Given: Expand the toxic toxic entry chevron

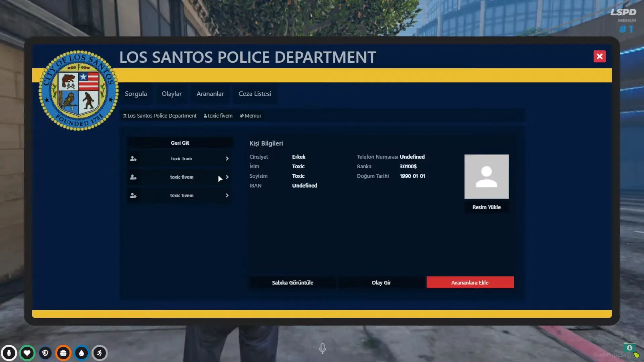Looking at the screenshot, I should pyautogui.click(x=227, y=159).
